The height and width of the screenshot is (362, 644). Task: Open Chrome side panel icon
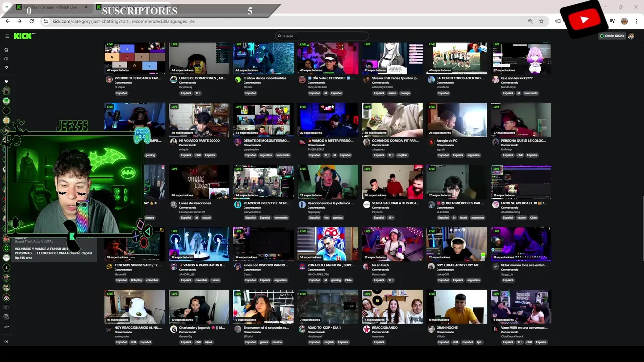pyautogui.click(x=558, y=21)
